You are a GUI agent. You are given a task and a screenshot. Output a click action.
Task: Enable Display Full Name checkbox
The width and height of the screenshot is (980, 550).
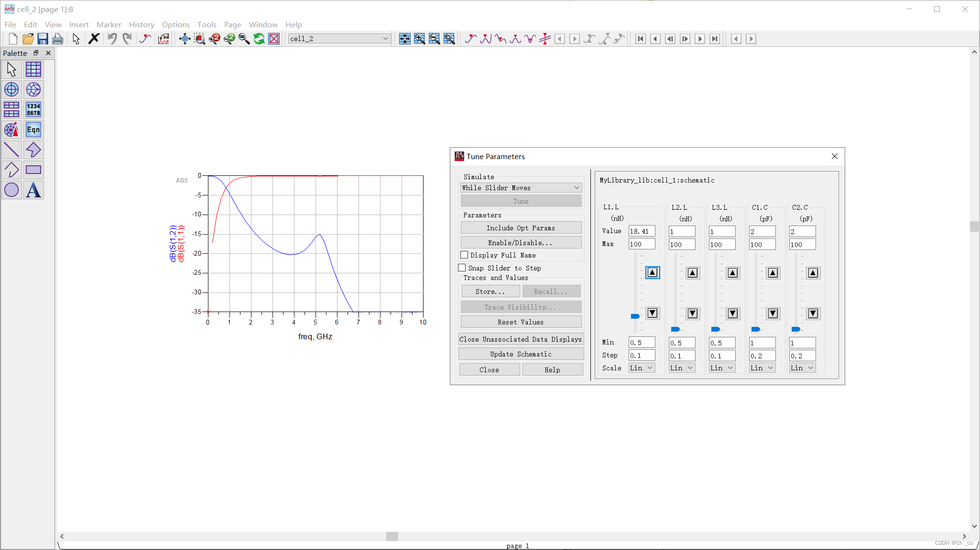click(464, 255)
